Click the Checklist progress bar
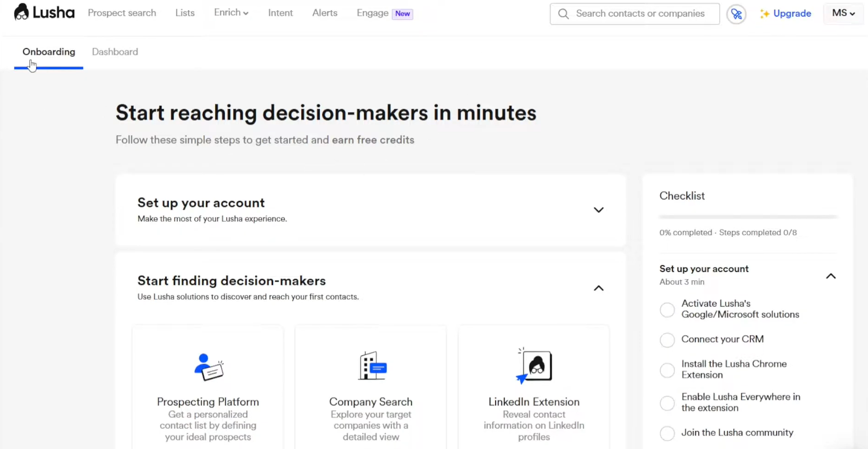 click(x=748, y=216)
